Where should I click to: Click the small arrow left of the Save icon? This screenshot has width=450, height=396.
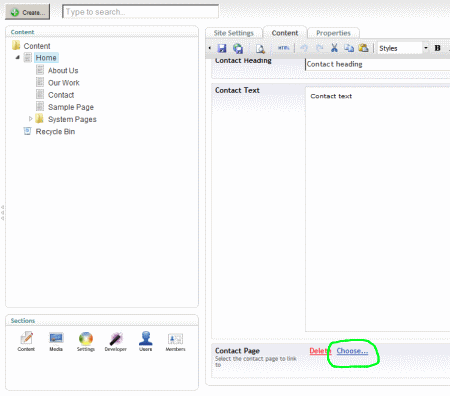[210, 48]
